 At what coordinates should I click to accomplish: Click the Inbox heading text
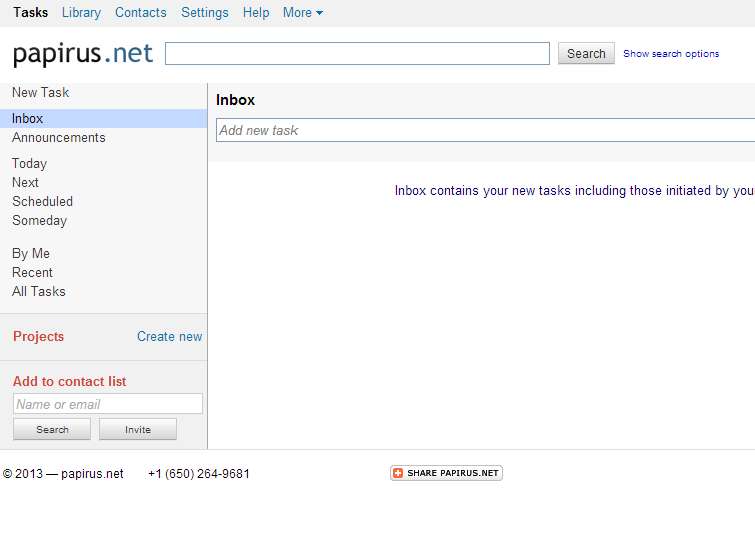pyautogui.click(x=235, y=100)
